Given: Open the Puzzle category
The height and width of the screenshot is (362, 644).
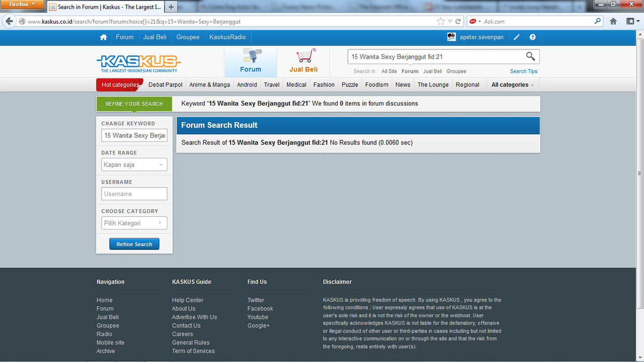Looking at the screenshot, I should tap(350, 84).
